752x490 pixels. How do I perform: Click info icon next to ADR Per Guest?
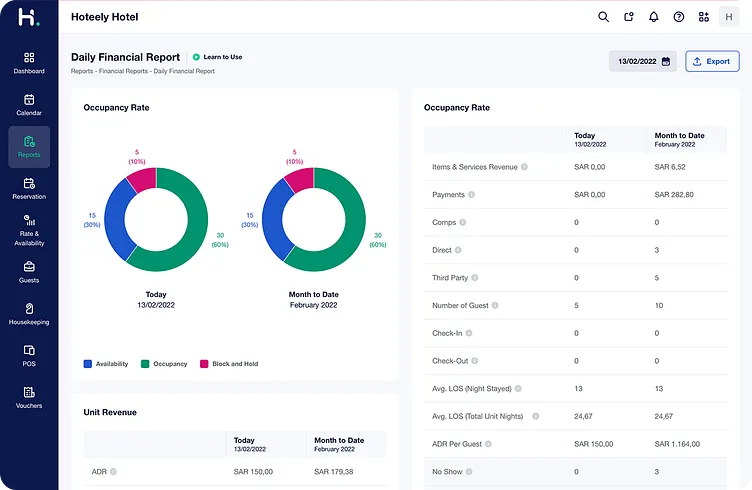click(488, 444)
